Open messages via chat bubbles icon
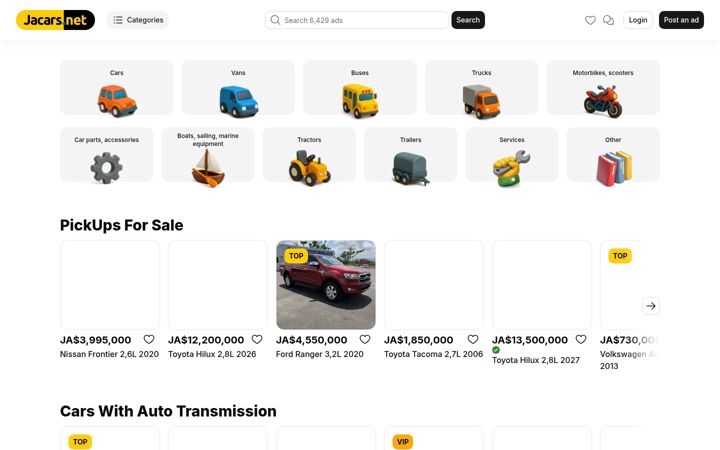The width and height of the screenshot is (720, 450). tap(608, 20)
